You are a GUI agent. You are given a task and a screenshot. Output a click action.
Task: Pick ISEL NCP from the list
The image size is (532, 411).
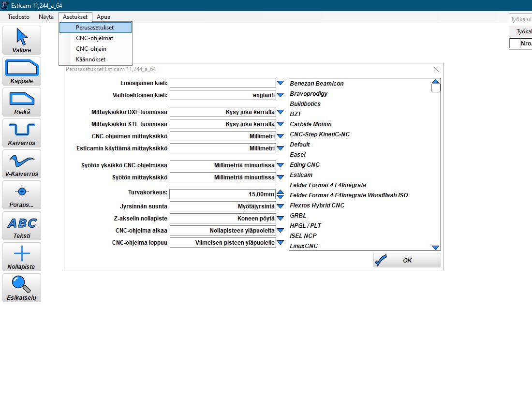(303, 236)
